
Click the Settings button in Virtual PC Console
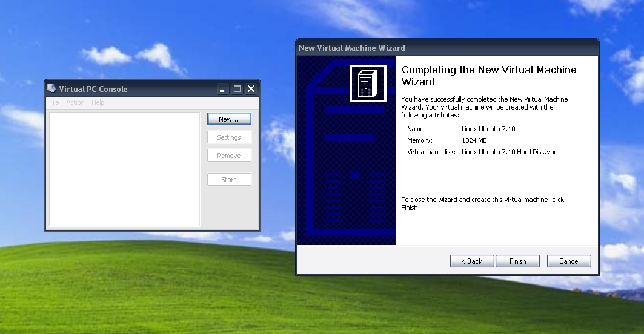tap(229, 137)
